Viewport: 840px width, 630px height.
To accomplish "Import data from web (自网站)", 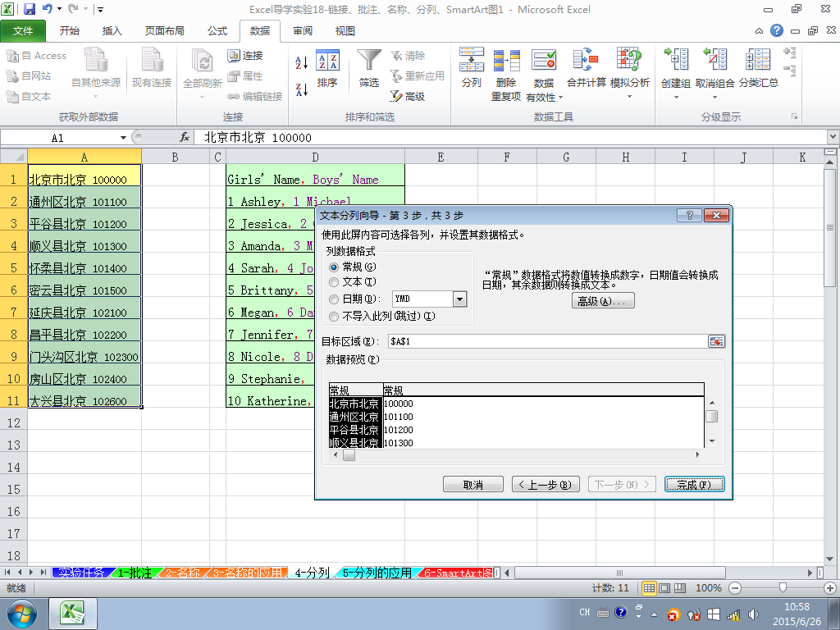I will coord(29,76).
